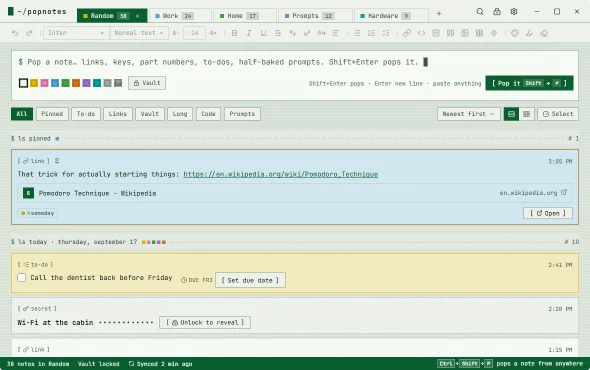Focus the Pop a note input area
Viewport: 590px width, 370px height.
pos(295,62)
